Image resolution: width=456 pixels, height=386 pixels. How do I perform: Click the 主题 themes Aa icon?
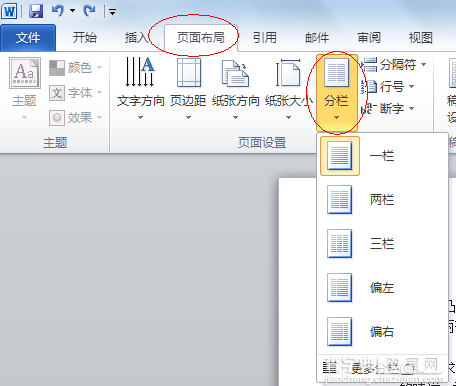(25, 73)
